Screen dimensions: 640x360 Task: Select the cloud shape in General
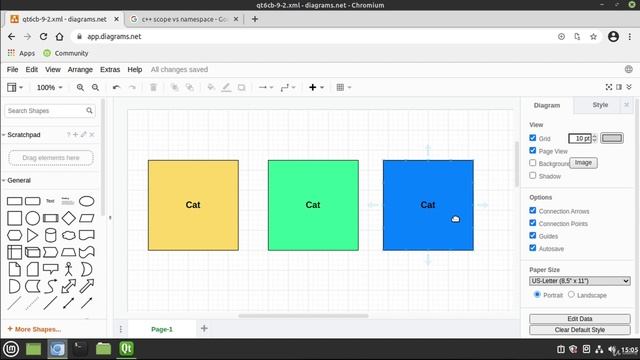click(69, 235)
